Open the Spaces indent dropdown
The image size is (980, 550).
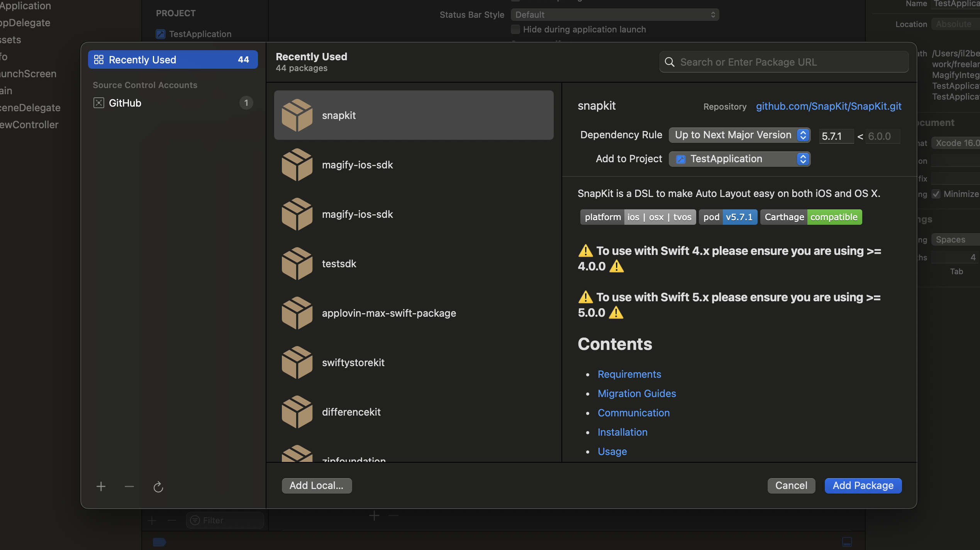pos(956,239)
